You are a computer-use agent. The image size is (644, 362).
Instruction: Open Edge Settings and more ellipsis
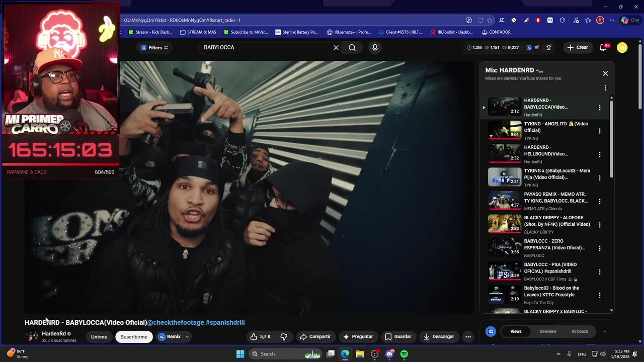click(x=612, y=20)
